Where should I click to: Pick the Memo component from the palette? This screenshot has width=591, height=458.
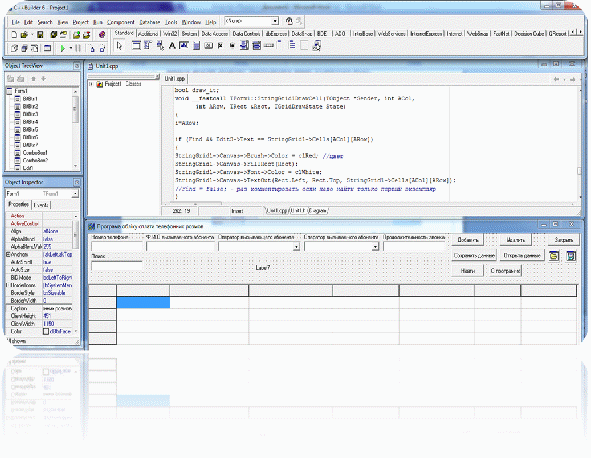[x=196, y=46]
